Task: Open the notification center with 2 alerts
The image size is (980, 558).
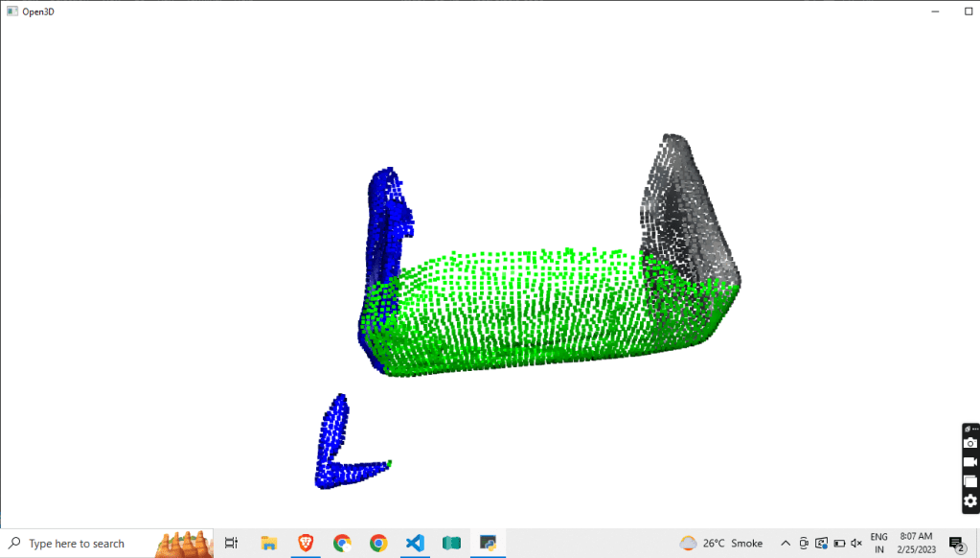Action: pos(955,543)
